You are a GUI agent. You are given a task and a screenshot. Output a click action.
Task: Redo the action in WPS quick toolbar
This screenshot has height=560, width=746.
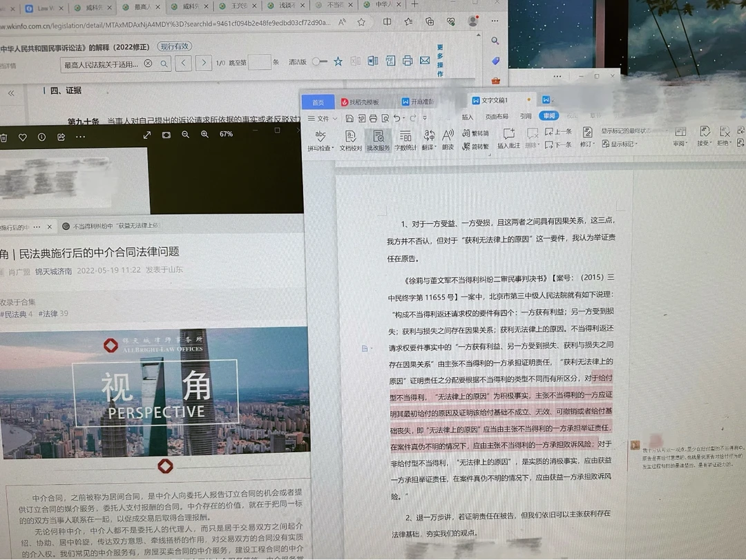413,118
